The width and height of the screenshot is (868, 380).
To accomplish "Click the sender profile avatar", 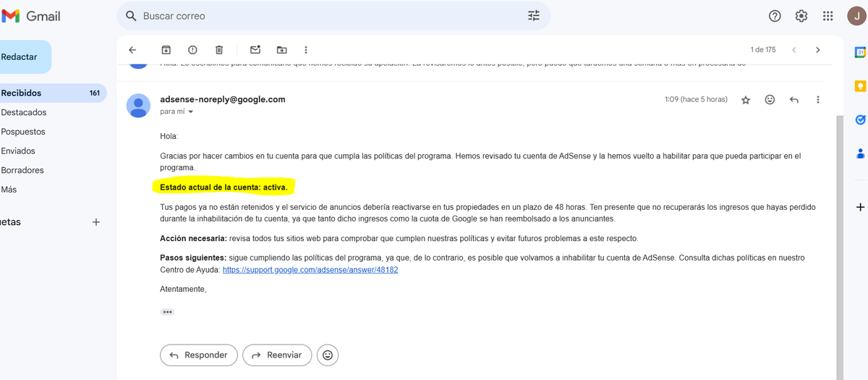I will (138, 105).
